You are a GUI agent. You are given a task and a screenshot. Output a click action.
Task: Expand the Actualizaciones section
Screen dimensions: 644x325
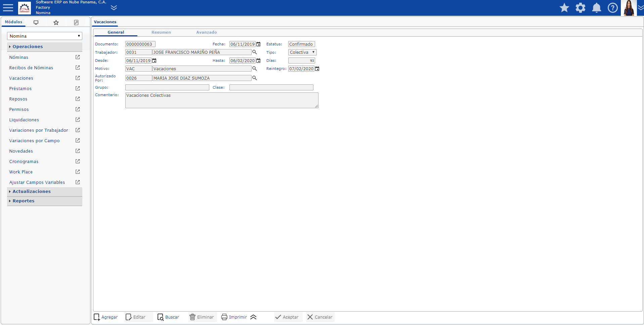(x=45, y=192)
